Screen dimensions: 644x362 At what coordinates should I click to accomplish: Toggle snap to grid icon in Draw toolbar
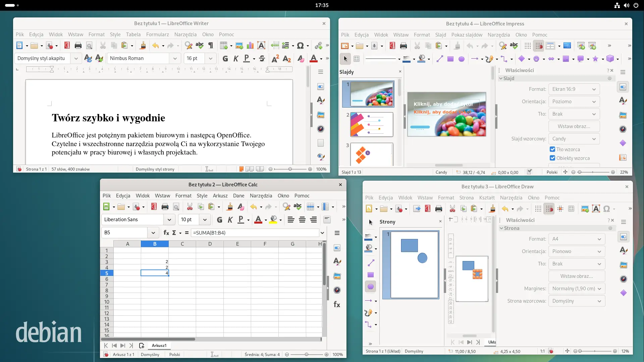click(549, 209)
